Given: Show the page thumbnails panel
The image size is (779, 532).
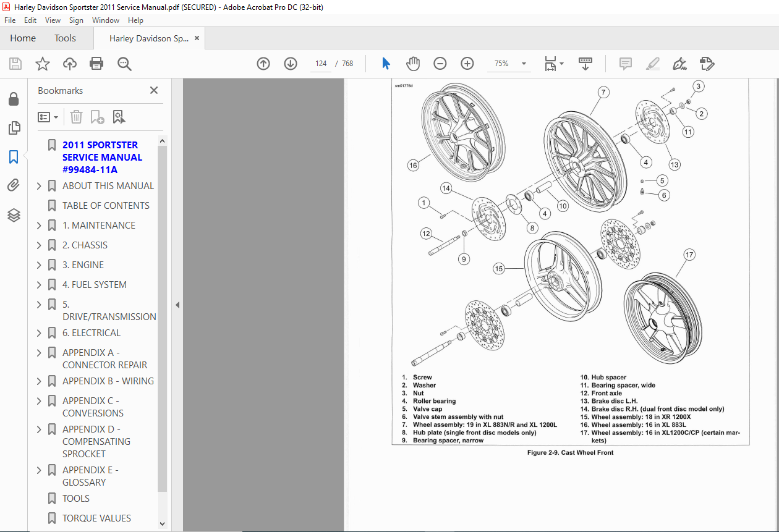Looking at the screenshot, I should point(14,128).
